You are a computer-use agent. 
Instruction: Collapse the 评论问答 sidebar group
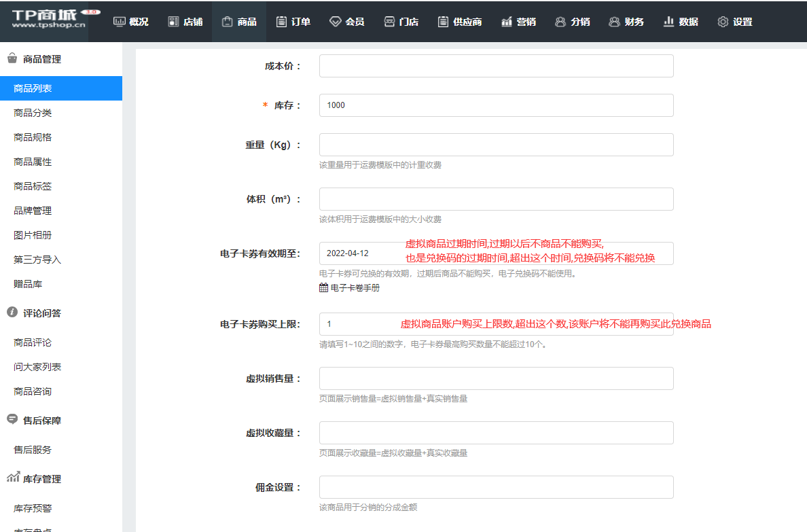click(41, 313)
